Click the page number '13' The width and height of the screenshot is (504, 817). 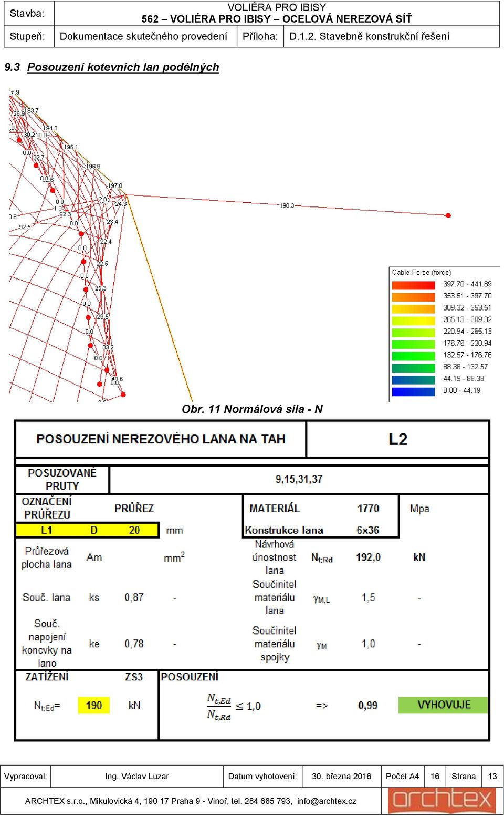coord(492,776)
